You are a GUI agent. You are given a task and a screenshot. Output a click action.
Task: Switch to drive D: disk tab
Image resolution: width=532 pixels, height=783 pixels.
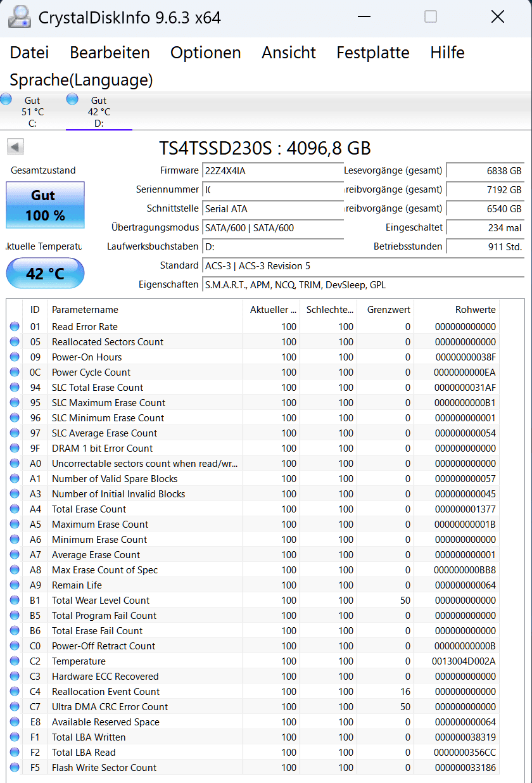point(99,111)
